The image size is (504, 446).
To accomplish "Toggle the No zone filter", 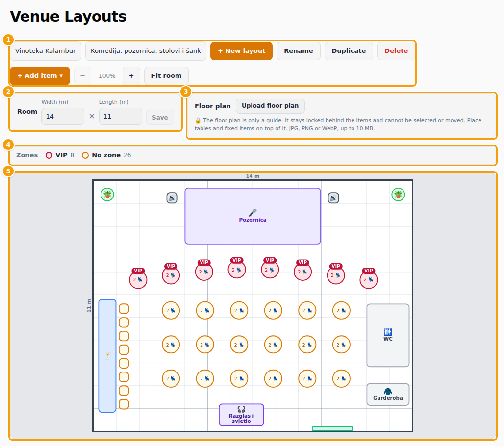I will pos(106,155).
